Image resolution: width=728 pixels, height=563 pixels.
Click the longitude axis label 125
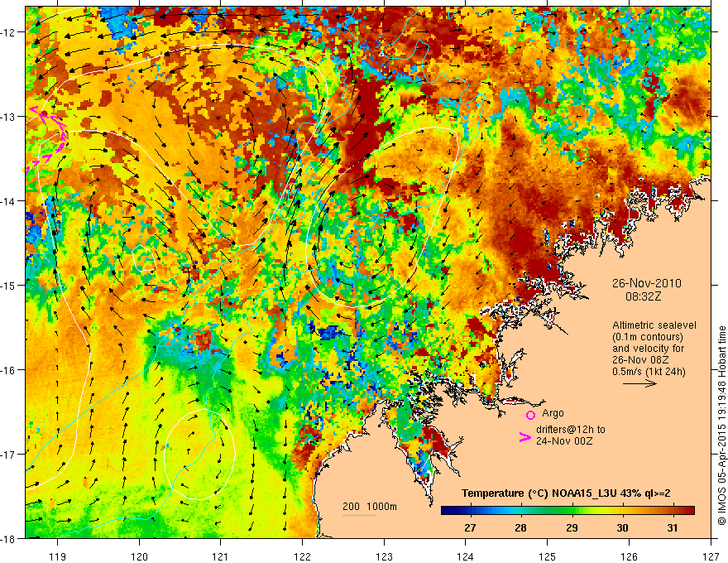click(x=548, y=556)
